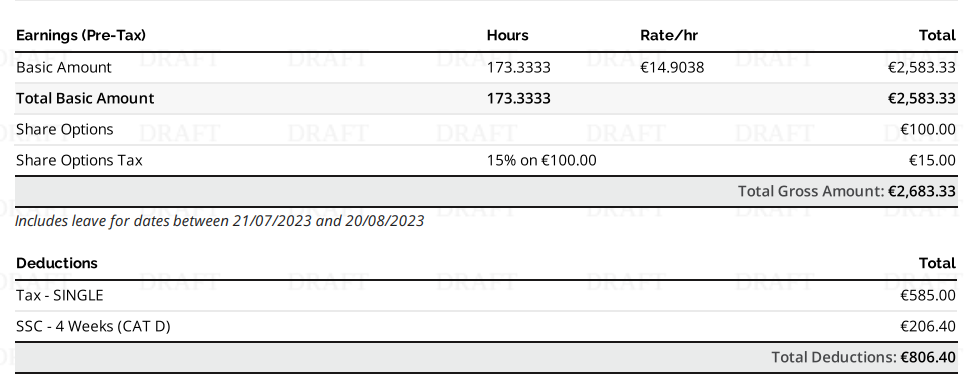
Task: Click the Deductions section header
Action: [57, 263]
